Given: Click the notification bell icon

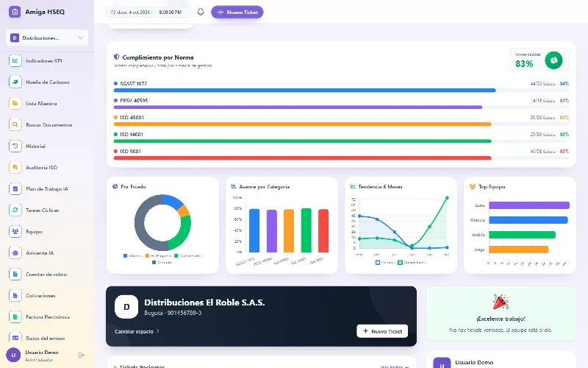Looking at the screenshot, I should pos(201,12).
